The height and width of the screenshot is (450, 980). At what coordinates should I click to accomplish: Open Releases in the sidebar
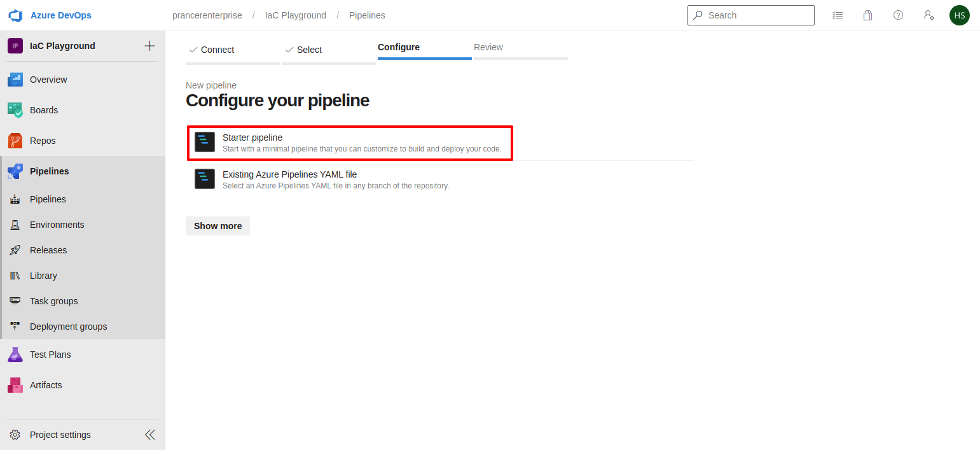(x=48, y=250)
